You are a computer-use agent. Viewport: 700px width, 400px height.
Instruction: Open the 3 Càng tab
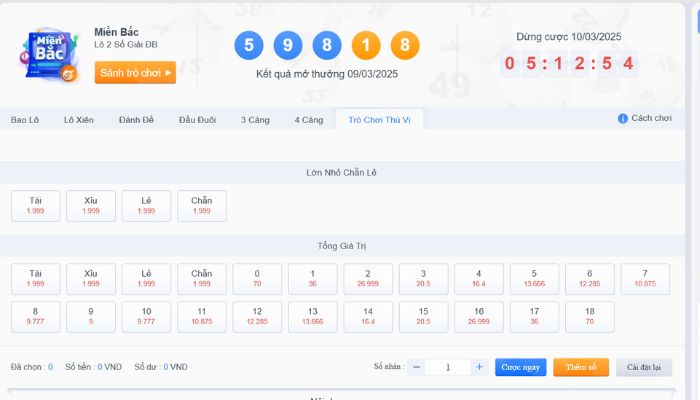pyautogui.click(x=255, y=120)
